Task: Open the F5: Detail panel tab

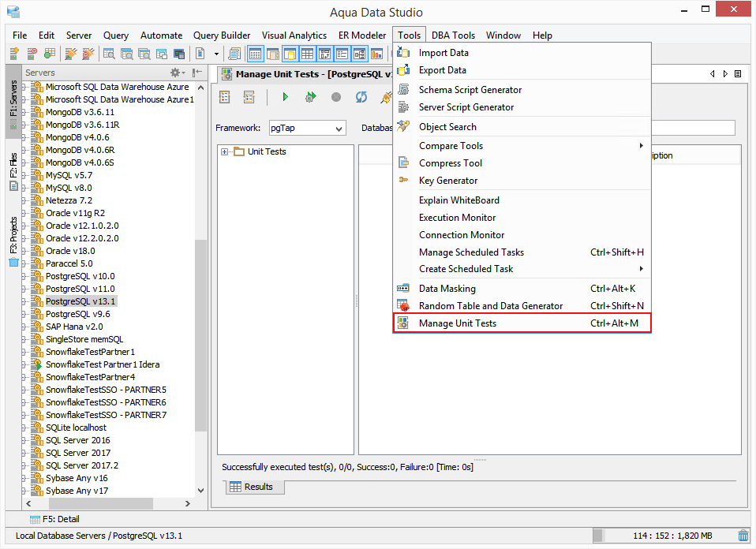Action: click(55, 519)
